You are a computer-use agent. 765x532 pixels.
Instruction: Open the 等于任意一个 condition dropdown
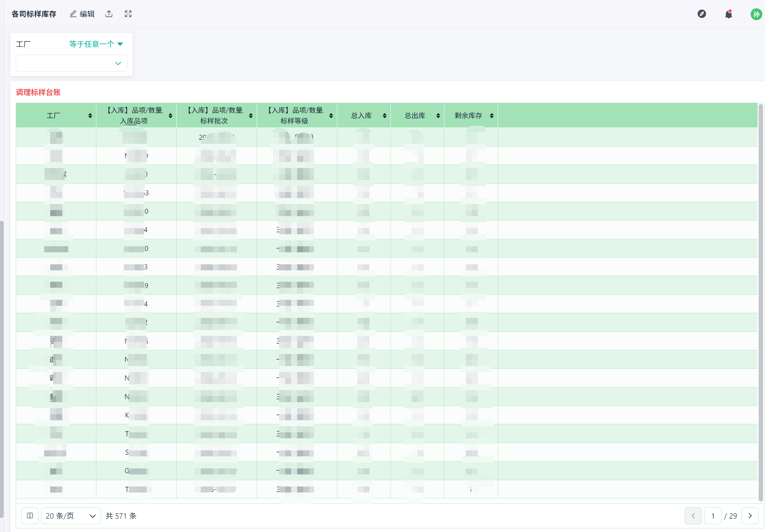(96, 44)
